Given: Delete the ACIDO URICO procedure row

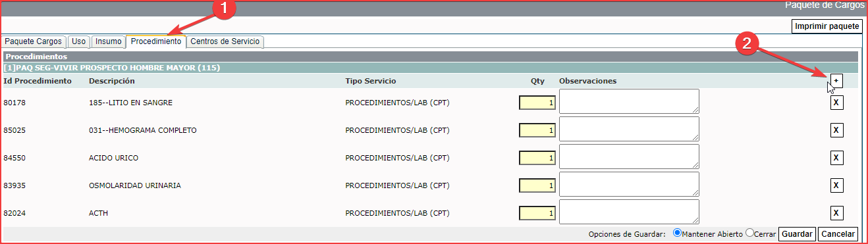Looking at the screenshot, I should (836, 158).
